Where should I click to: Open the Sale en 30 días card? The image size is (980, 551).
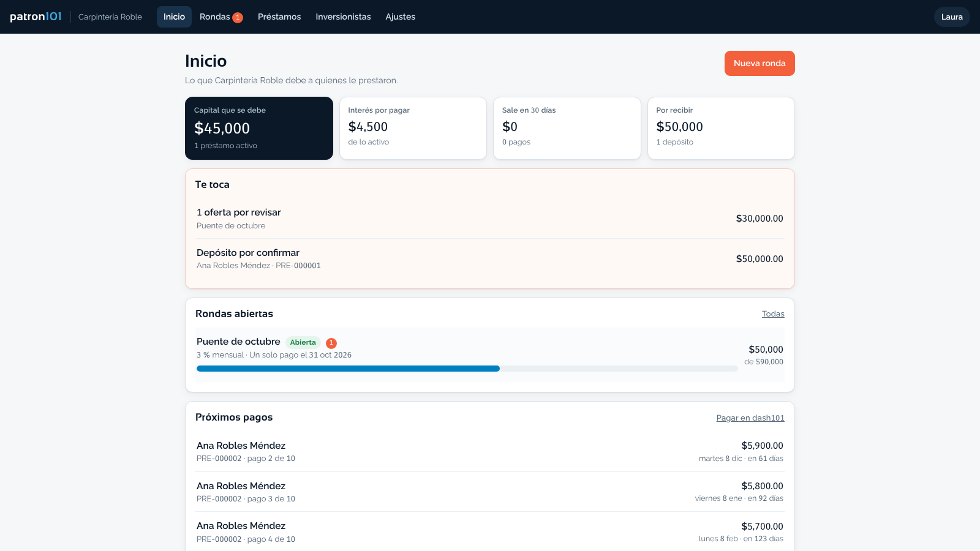point(567,128)
